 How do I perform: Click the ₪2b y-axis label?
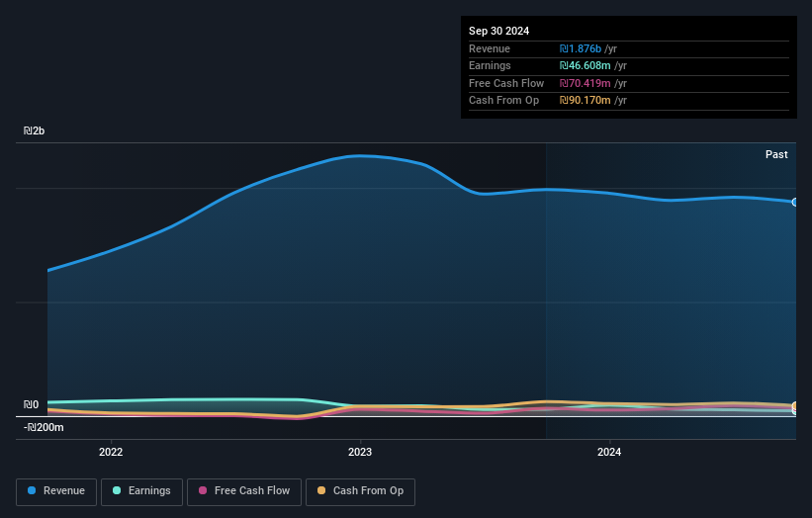[35, 130]
